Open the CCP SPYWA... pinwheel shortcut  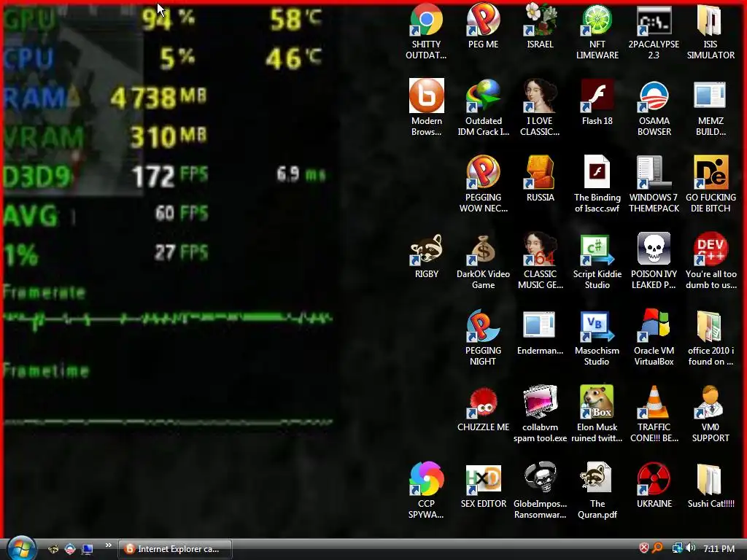click(426, 478)
